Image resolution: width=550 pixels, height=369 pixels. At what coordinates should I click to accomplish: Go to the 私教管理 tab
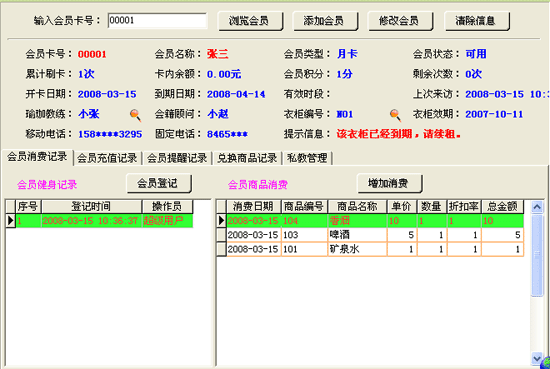coord(307,158)
